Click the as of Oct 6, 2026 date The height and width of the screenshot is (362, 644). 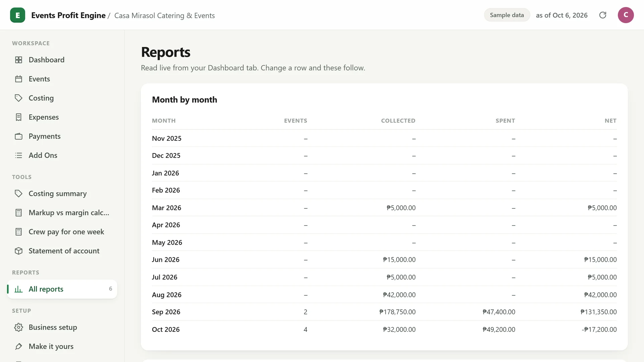(561, 15)
